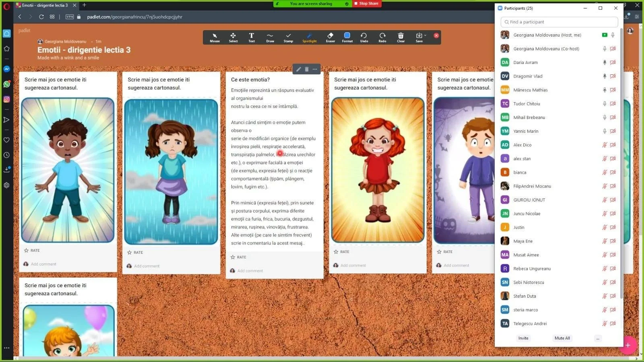
Task: Open Instagram in Opera sidebar
Action: 6,99
